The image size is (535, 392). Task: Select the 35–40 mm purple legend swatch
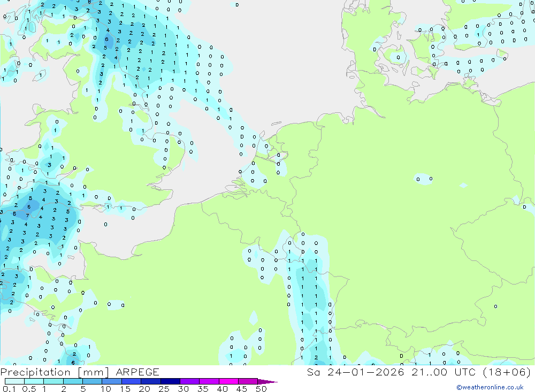click(x=209, y=381)
